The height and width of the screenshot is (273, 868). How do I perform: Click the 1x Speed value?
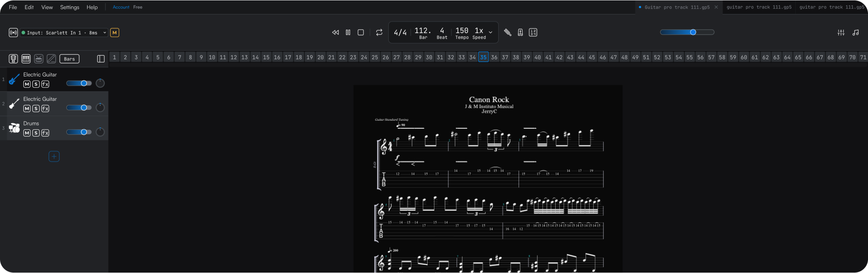479,31
